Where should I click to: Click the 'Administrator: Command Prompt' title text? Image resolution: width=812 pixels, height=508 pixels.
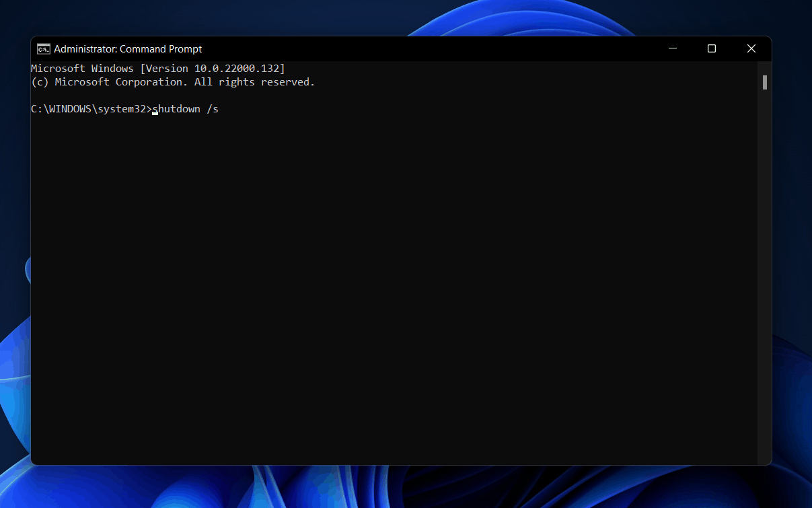click(x=128, y=49)
